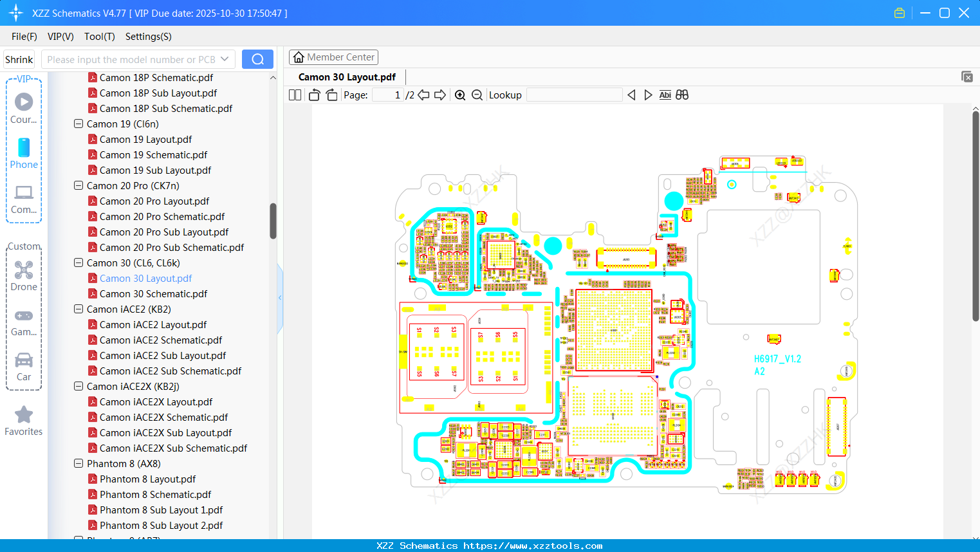Open Camon 19 Schematic.pdf
Screen dimensions: 980x552
pos(153,154)
